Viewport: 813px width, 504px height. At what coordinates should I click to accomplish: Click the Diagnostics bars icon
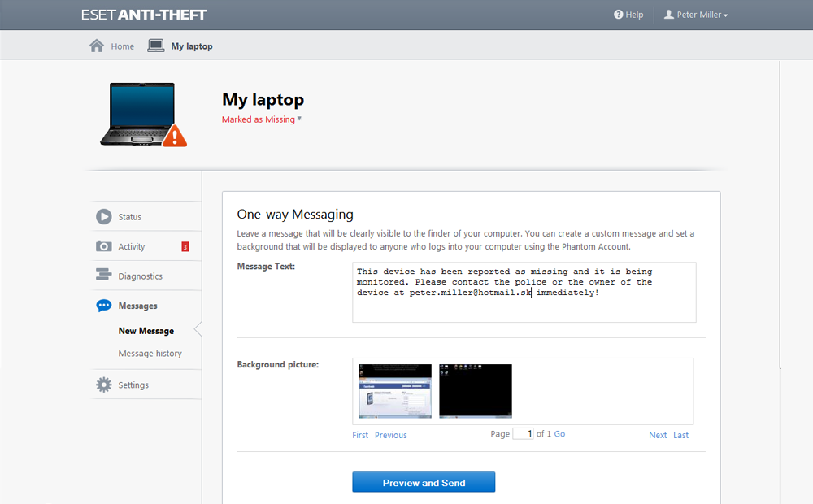104,274
